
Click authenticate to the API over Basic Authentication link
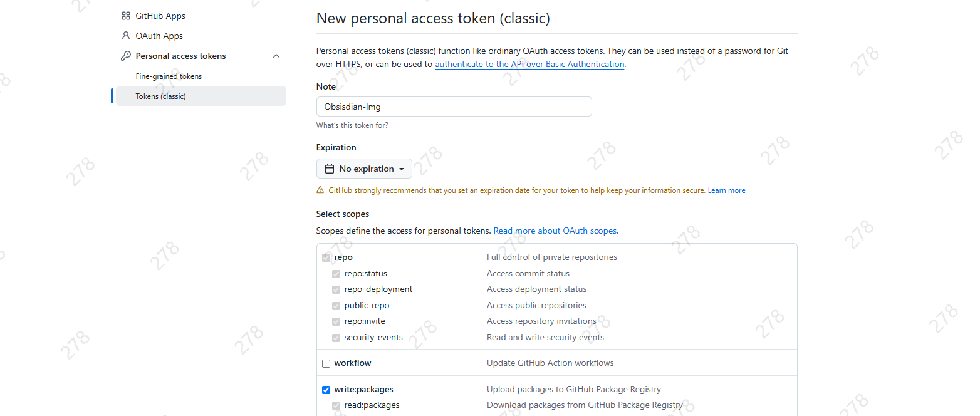click(529, 64)
